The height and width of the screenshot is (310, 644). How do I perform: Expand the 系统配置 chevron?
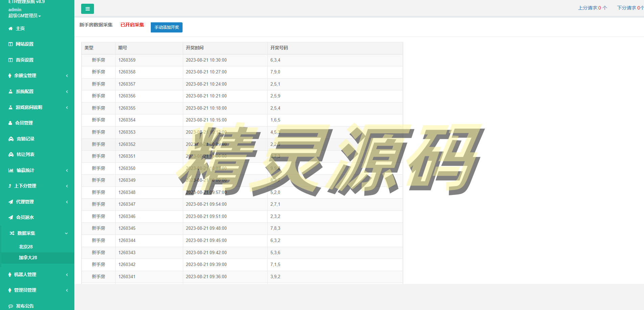point(67,92)
